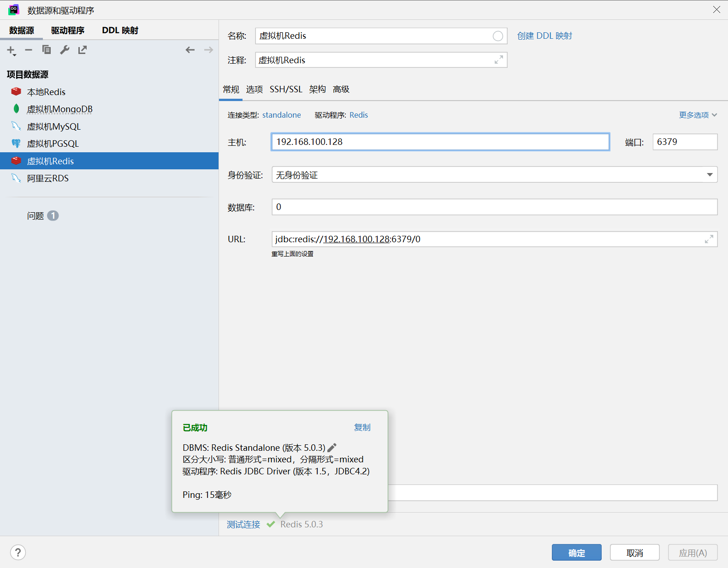This screenshot has height=568, width=728.
Task: Click the Redis driver link
Action: 359,115
